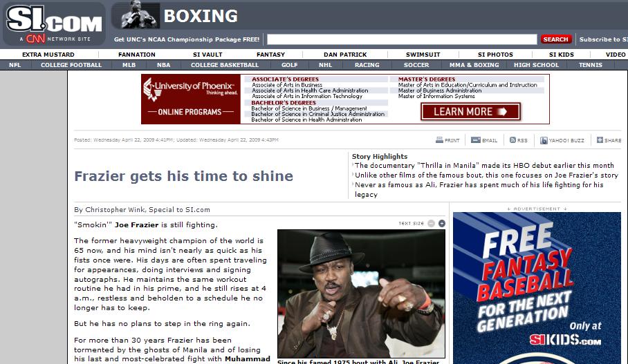This screenshot has height=364, width=628.
Task: Go to the NFL section
Action: point(15,65)
